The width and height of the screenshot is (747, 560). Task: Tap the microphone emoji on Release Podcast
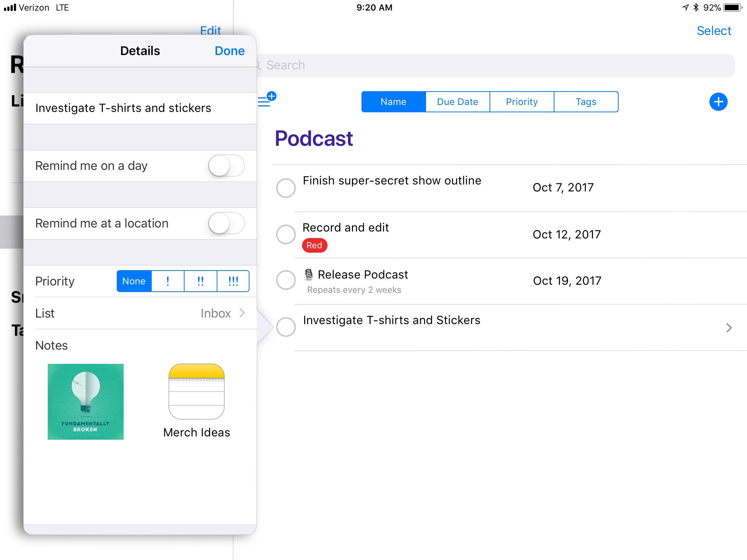[x=309, y=275]
